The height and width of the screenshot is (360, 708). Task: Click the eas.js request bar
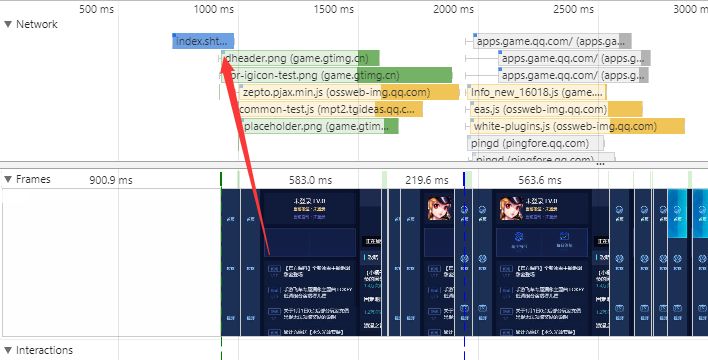(x=556, y=109)
